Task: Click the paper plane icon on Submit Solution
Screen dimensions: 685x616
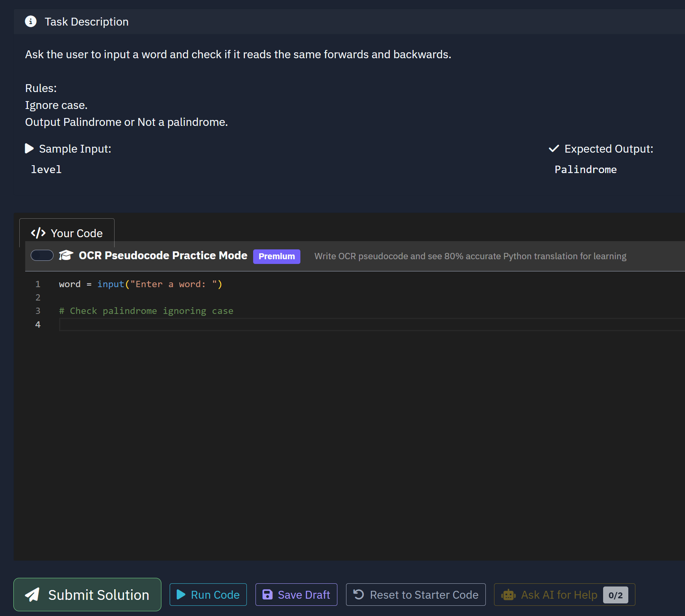Action: coord(33,595)
